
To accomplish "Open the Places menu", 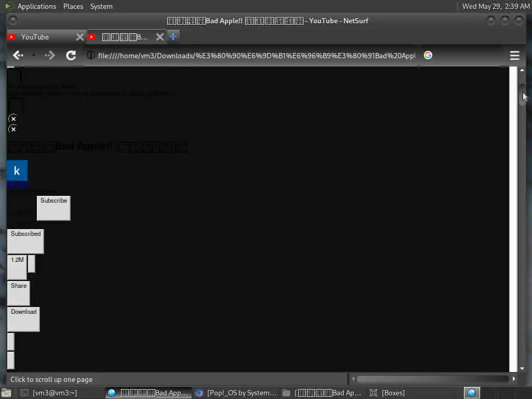I will click(73, 6).
